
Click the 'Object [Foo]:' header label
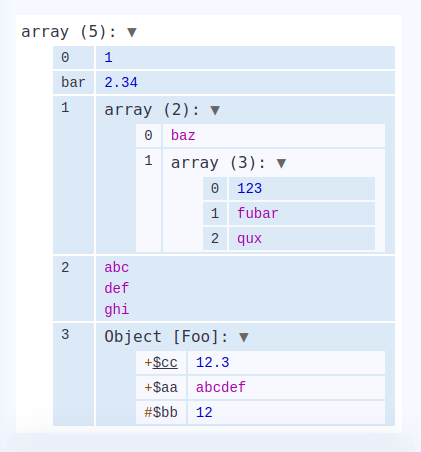pyautogui.click(x=166, y=337)
